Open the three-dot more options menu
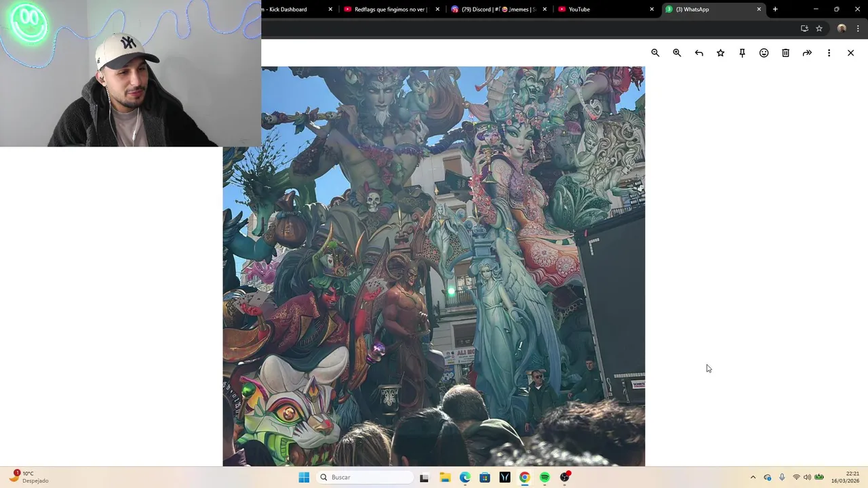The width and height of the screenshot is (868, 488). (x=829, y=53)
